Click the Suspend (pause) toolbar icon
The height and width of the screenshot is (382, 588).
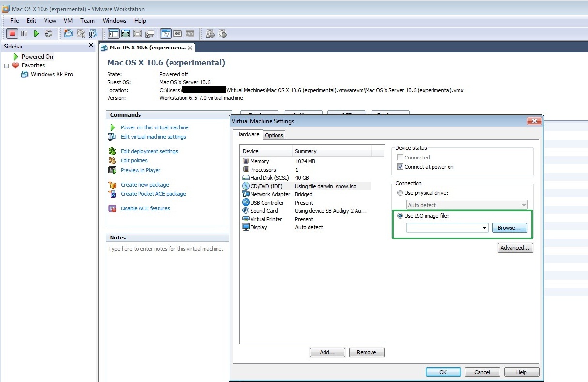coord(24,33)
